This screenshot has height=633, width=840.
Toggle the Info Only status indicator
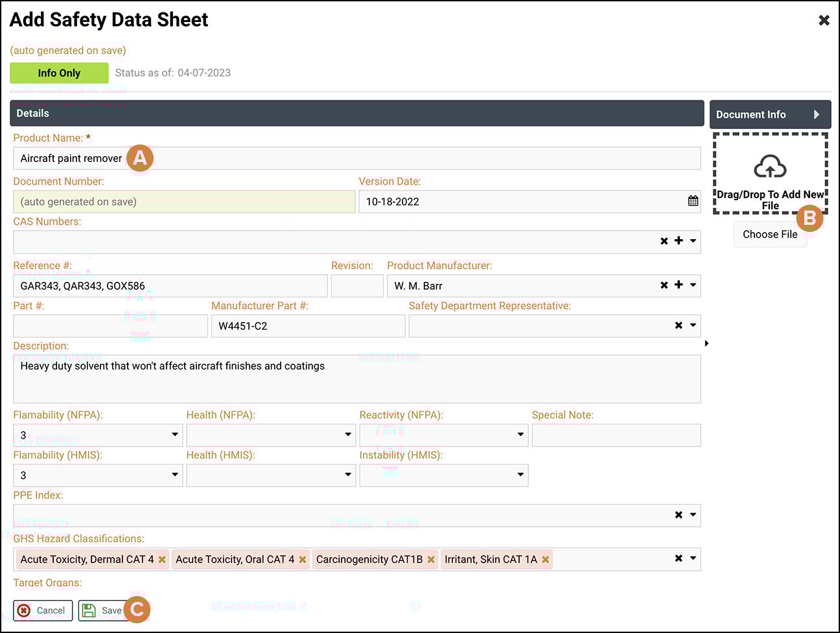(59, 73)
